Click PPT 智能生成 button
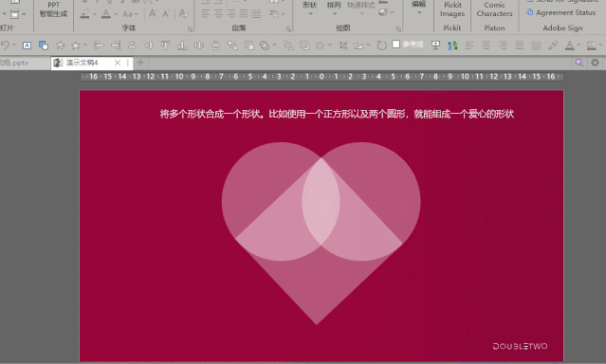 click(x=53, y=9)
